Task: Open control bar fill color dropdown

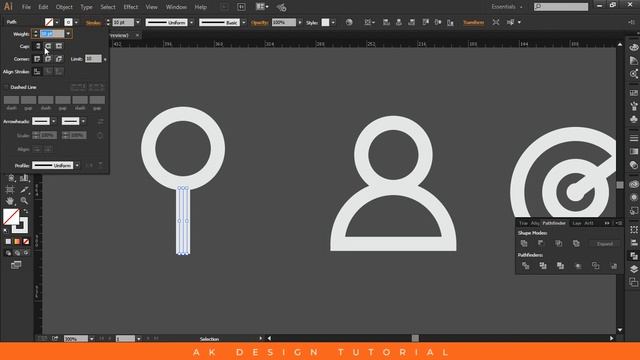Action: coord(57,22)
